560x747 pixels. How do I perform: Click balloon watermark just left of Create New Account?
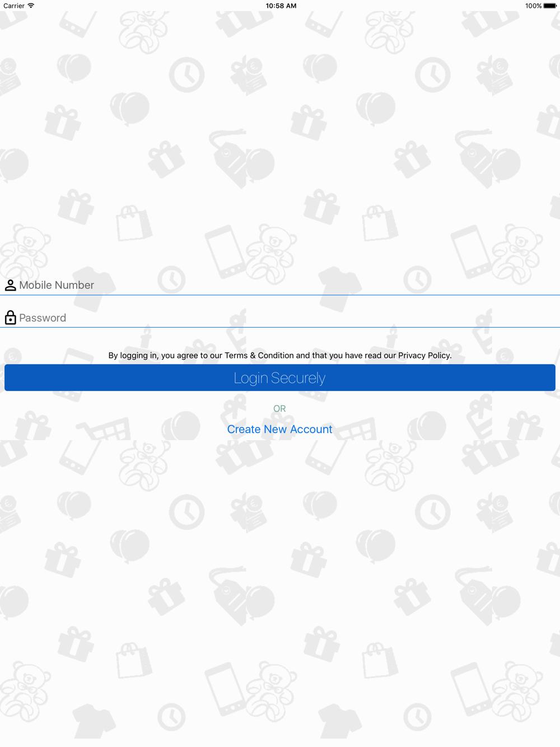(181, 426)
